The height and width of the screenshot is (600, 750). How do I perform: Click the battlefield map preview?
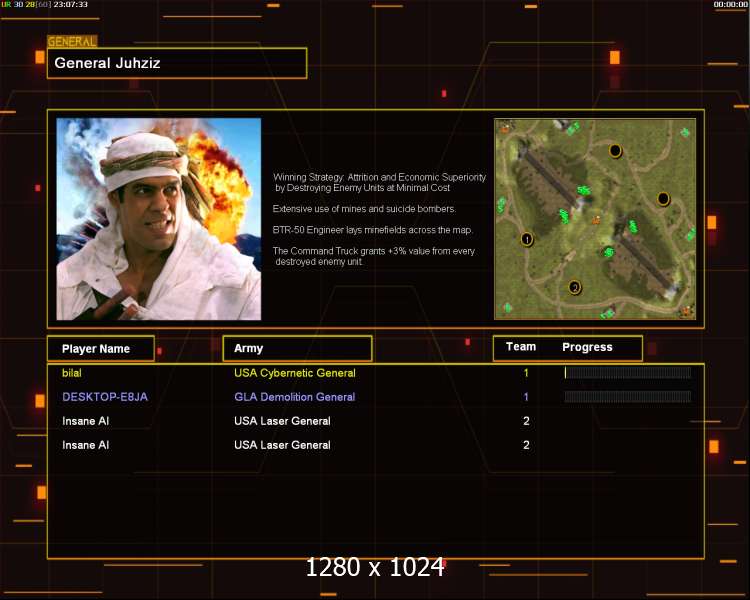pos(595,219)
